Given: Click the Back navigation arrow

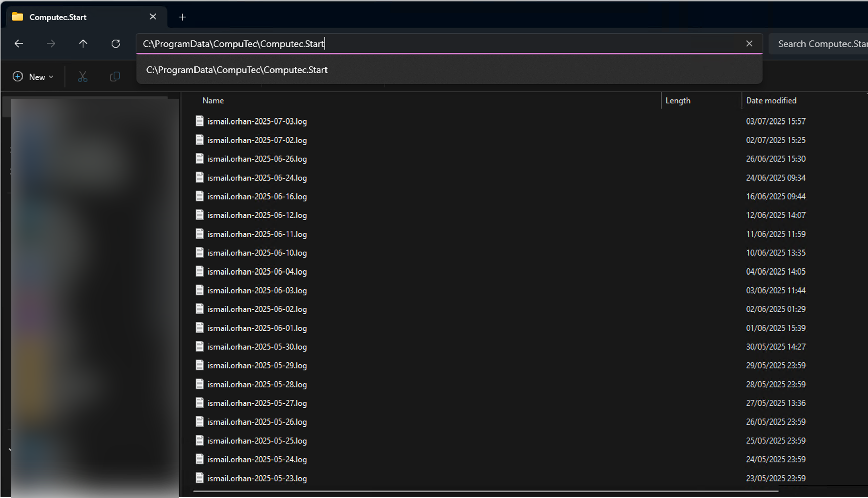Looking at the screenshot, I should point(19,43).
